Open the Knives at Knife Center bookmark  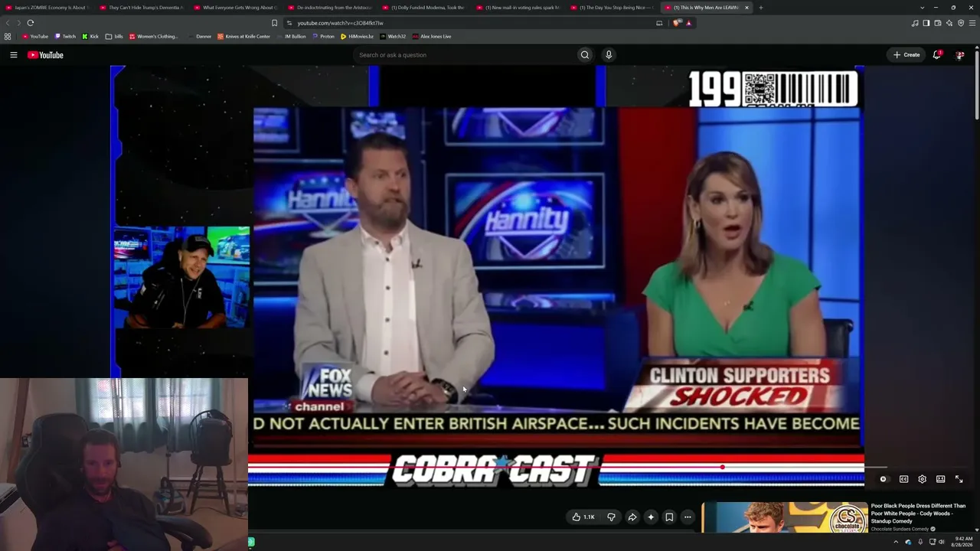(x=243, y=36)
